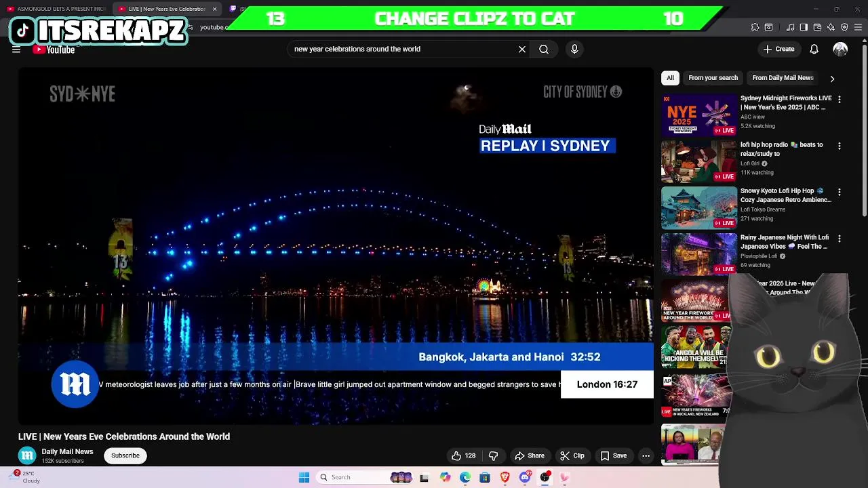Open options for Sydney Midnight Fireworks video
This screenshot has width=868, height=488.
(x=840, y=100)
